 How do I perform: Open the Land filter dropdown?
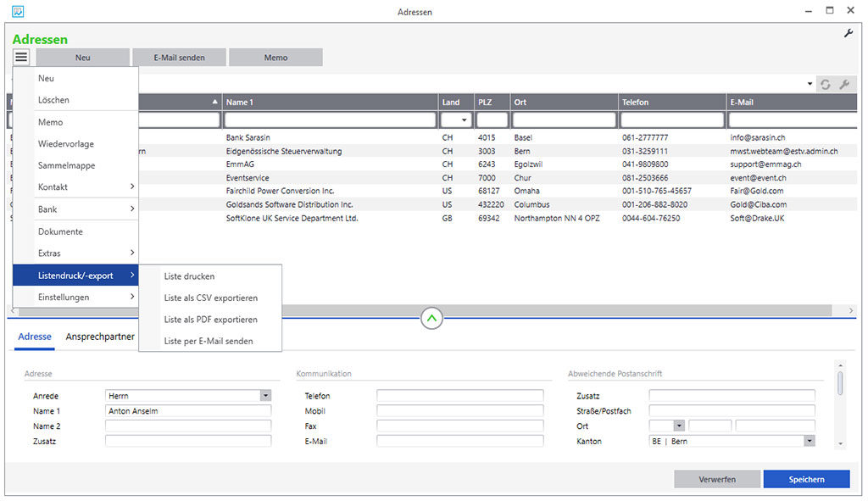pos(464,120)
